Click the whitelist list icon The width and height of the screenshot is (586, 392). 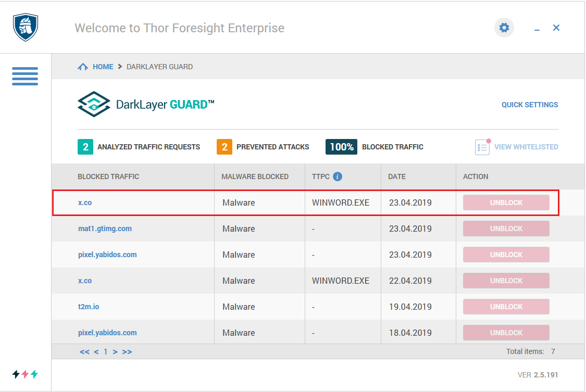[482, 147]
